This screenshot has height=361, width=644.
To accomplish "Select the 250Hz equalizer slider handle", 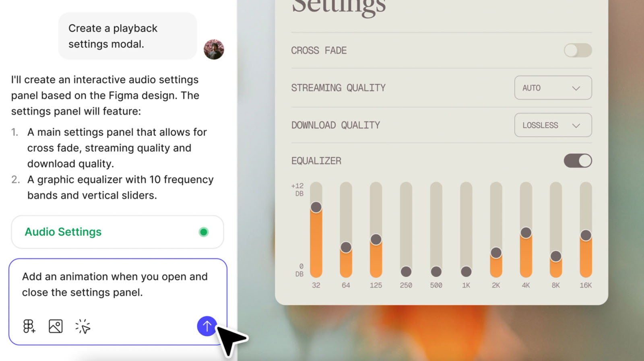I will (406, 272).
